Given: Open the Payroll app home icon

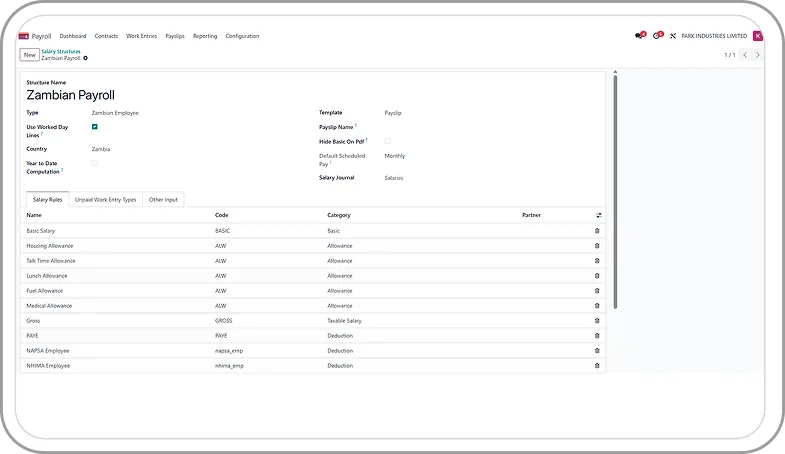Looking at the screenshot, I should (x=24, y=36).
